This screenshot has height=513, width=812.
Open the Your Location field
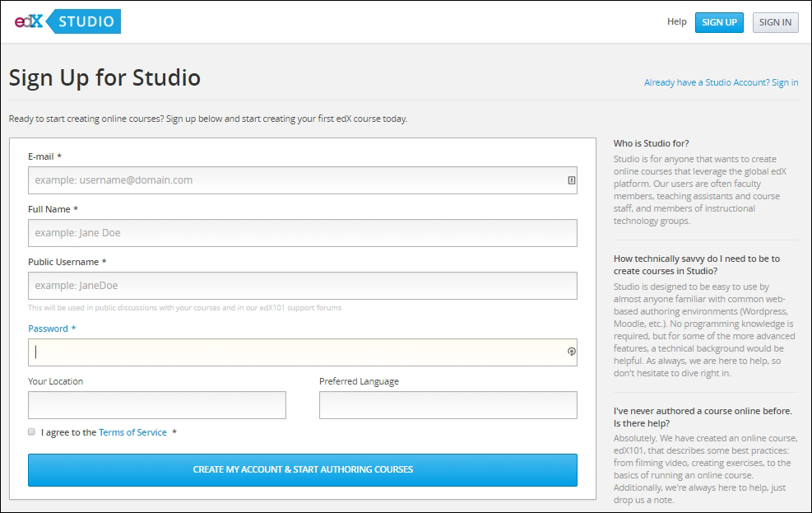[x=157, y=405]
